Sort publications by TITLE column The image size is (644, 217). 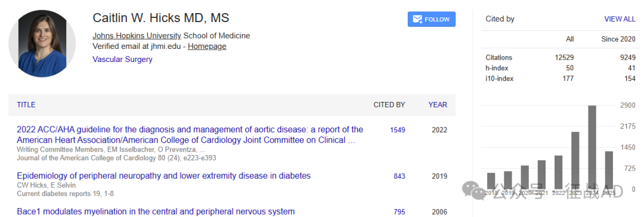point(26,105)
